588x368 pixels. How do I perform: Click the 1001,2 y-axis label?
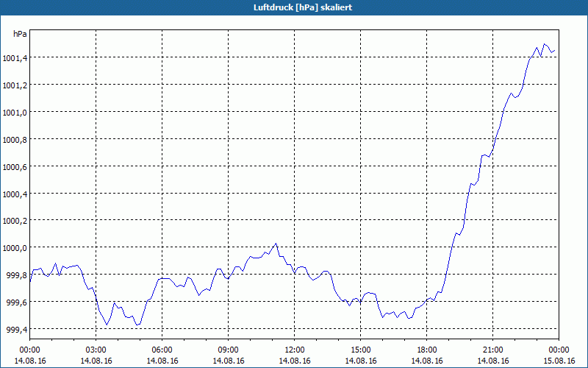(14, 85)
